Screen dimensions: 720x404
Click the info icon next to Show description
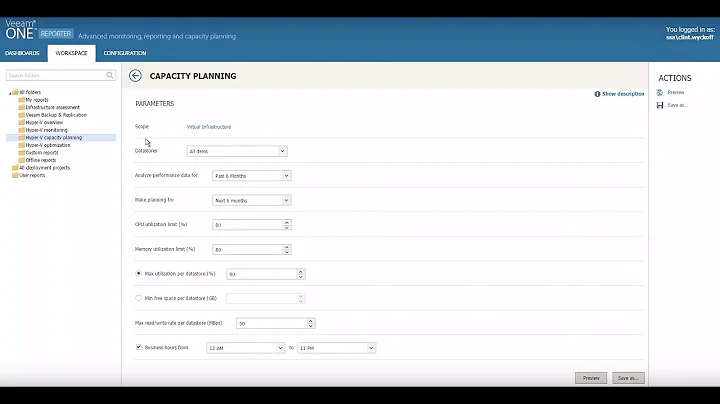597,94
